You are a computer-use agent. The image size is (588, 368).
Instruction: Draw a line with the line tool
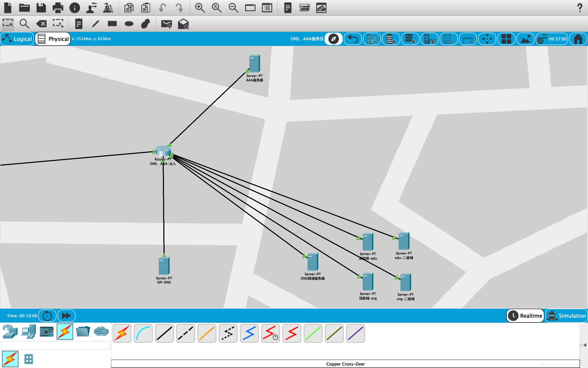[x=96, y=24]
